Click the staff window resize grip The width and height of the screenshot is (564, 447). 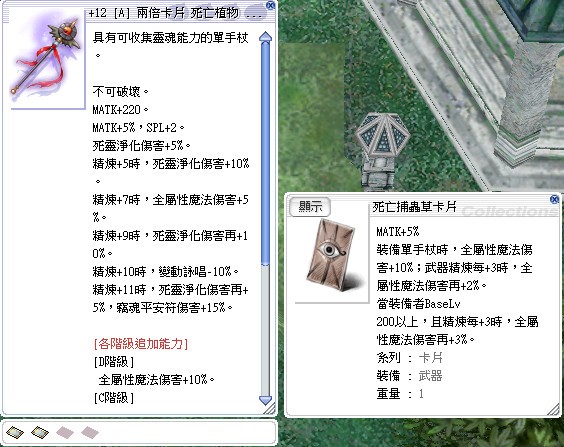270,409
